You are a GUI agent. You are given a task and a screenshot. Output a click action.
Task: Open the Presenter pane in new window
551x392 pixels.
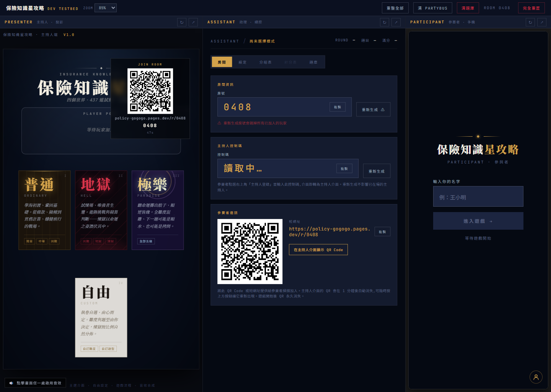193,22
